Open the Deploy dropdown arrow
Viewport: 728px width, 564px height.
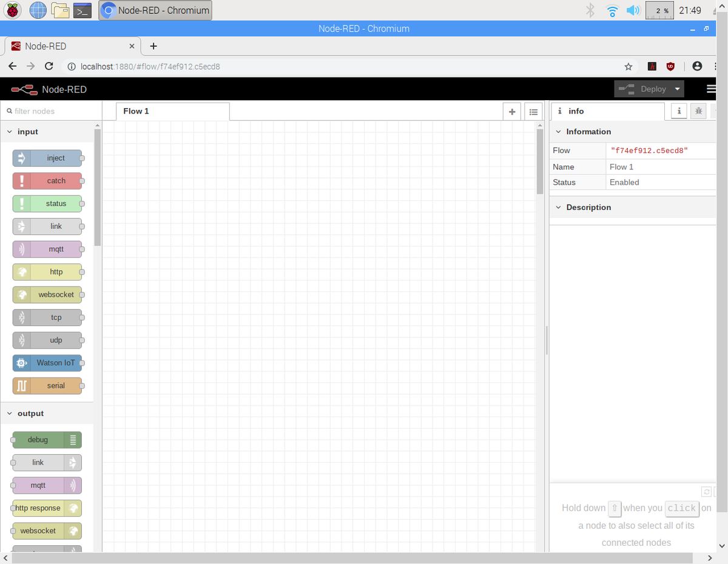(677, 89)
